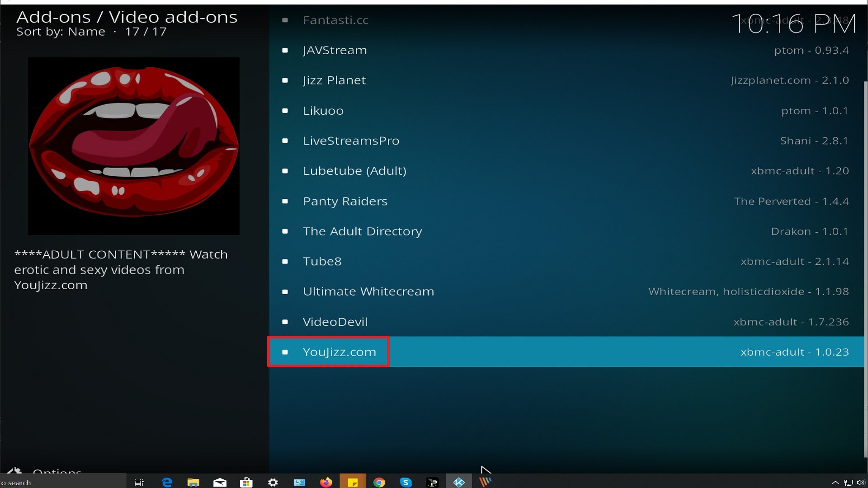
Task: Open the VideoDevil add-on
Action: pyautogui.click(x=566, y=322)
